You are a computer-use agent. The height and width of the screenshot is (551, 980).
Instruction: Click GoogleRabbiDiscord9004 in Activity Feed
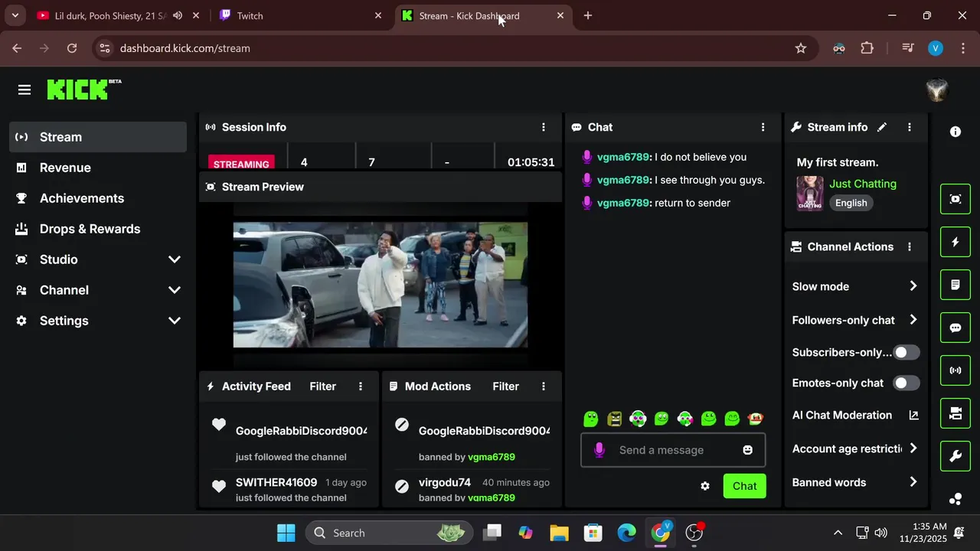pos(302,431)
